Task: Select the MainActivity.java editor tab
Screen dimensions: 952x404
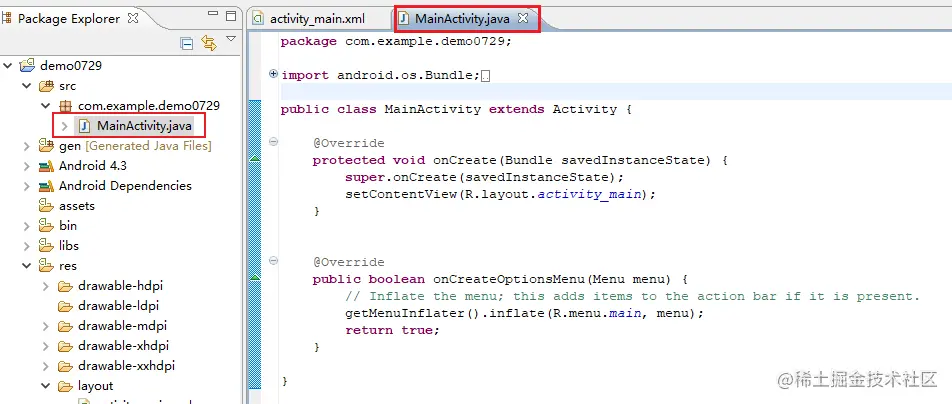Action: [462, 19]
